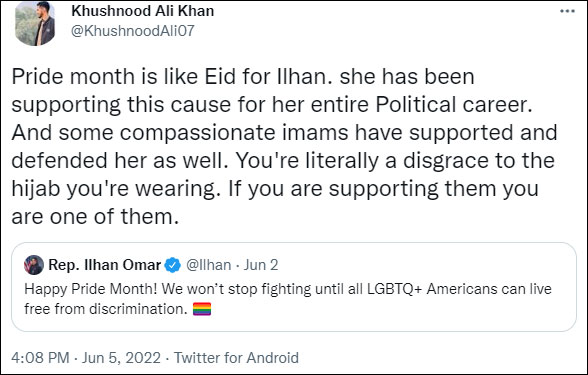588x375 pixels.
Task: Click the 4:08 PM timestamp
Action: tap(40, 357)
